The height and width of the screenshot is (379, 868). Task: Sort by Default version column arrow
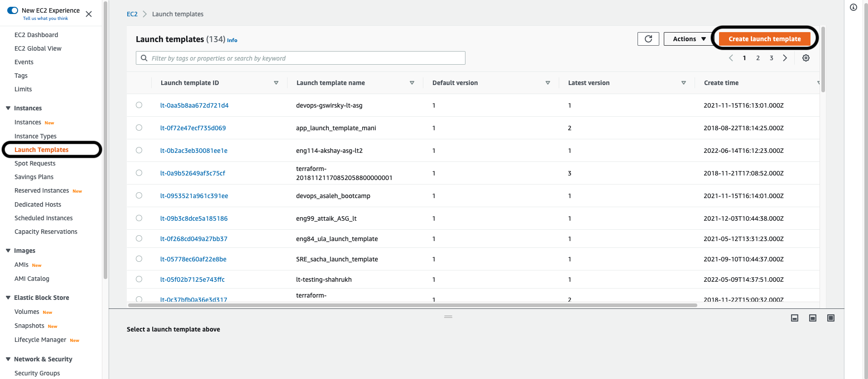coord(548,83)
